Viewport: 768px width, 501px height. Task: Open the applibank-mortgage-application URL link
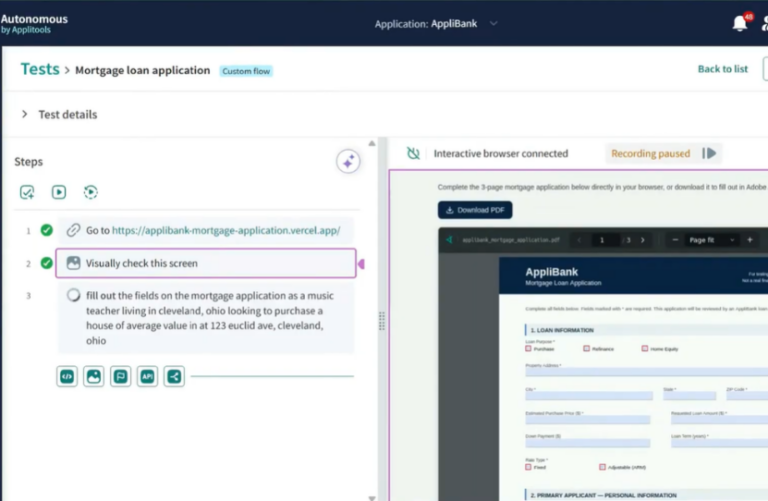click(x=226, y=230)
